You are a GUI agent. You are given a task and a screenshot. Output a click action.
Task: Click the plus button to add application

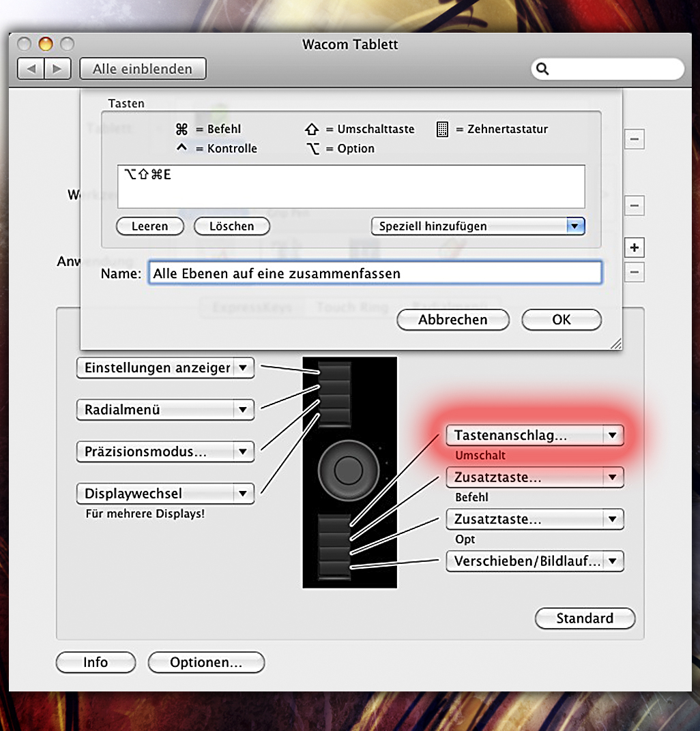point(635,247)
